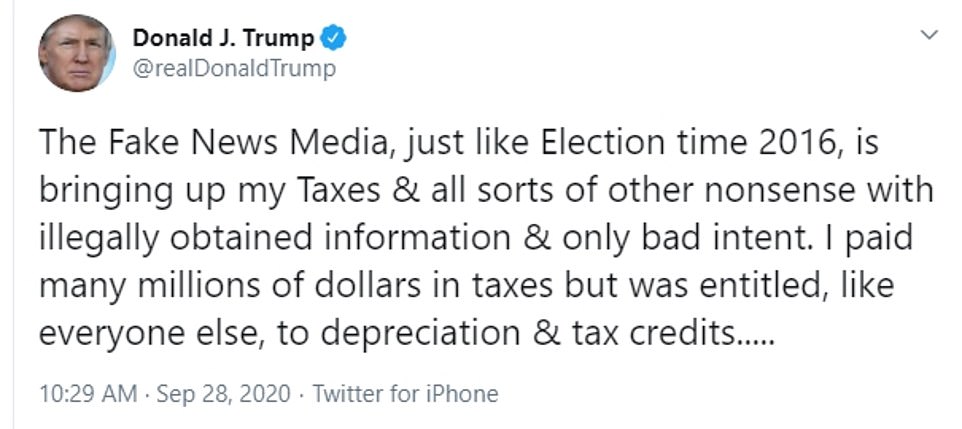
Task: Open the Donald J. Trump display name
Action: [x=223, y=39]
